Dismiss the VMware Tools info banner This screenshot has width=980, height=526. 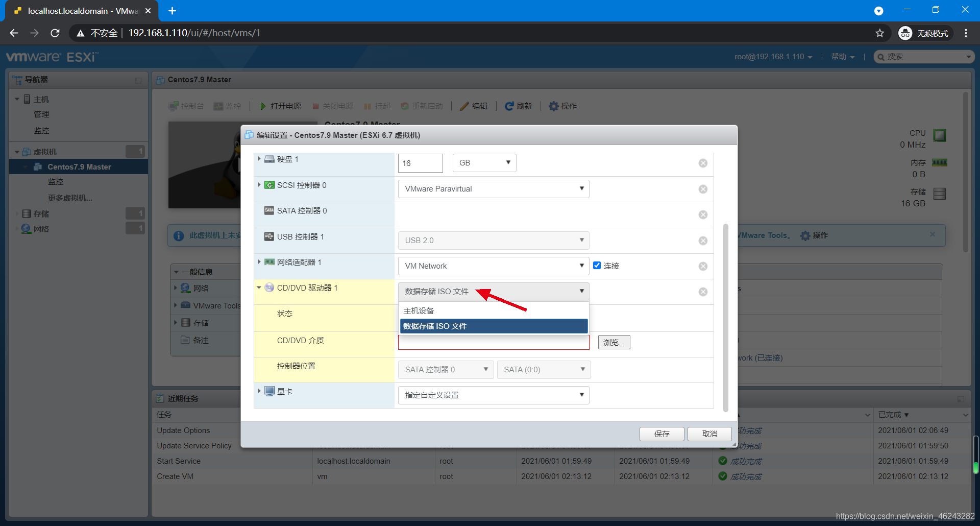(x=933, y=234)
